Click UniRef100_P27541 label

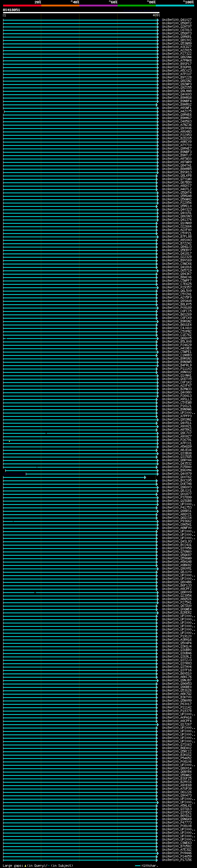tap(176, 603)
